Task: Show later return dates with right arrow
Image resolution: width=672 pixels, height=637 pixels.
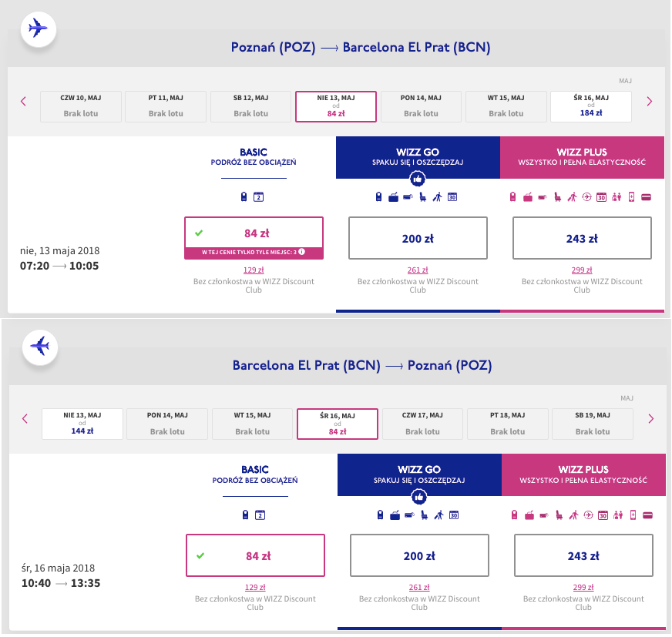Action: (651, 418)
